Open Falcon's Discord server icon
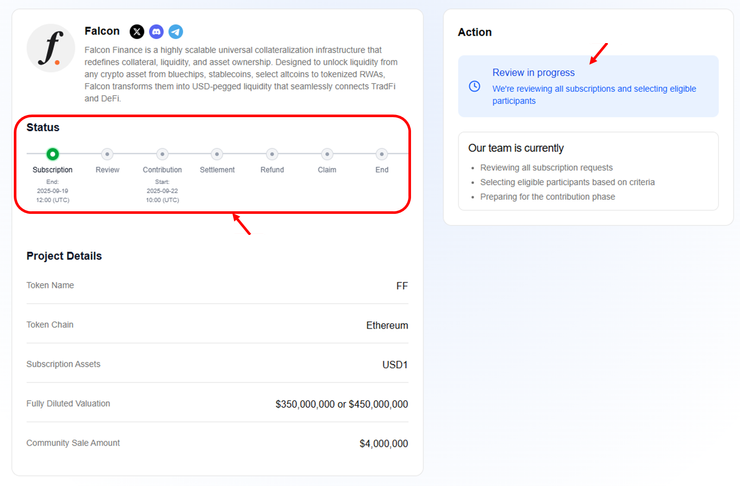The width and height of the screenshot is (740, 486). coord(156,32)
